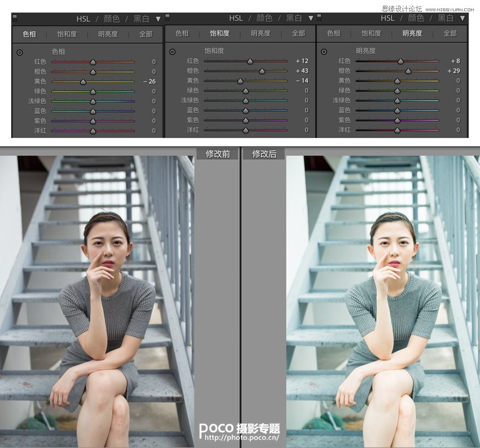Click the 修改前 before-view label
Screen dimensions: 480x448
click(x=217, y=154)
